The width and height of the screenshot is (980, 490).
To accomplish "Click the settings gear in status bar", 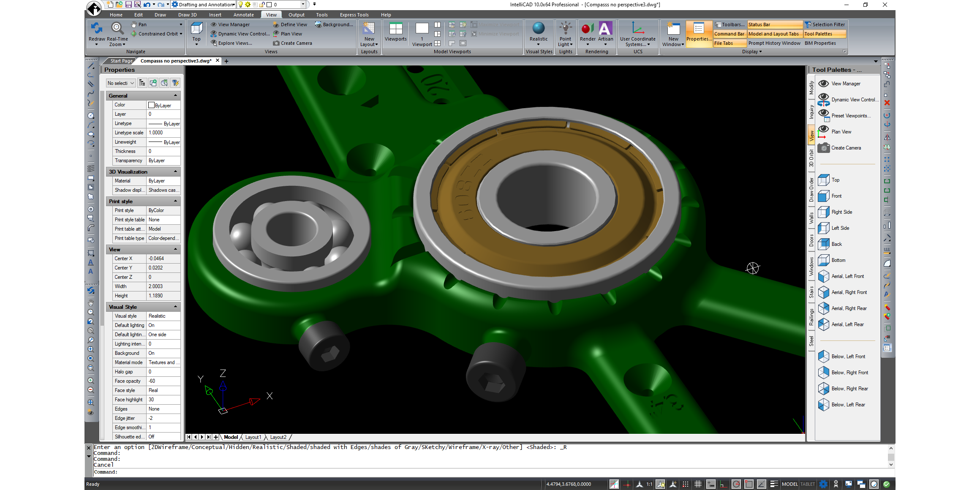I will (x=823, y=484).
